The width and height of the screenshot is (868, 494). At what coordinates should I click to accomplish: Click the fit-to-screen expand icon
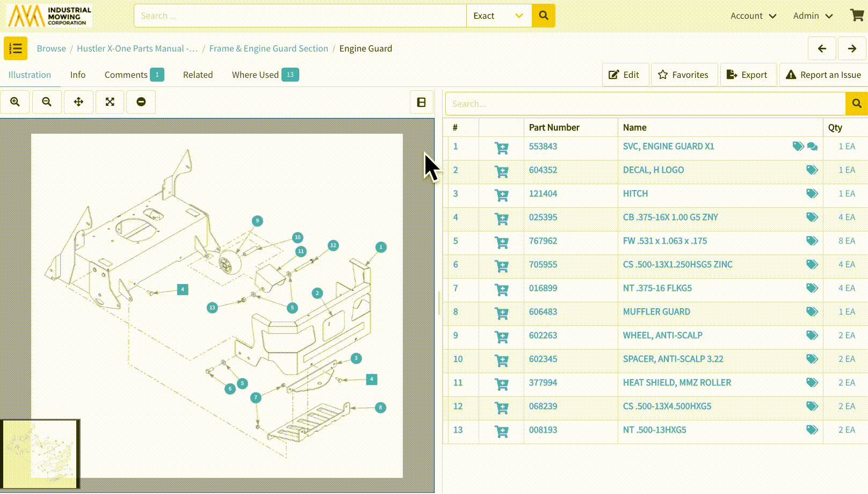coord(110,102)
